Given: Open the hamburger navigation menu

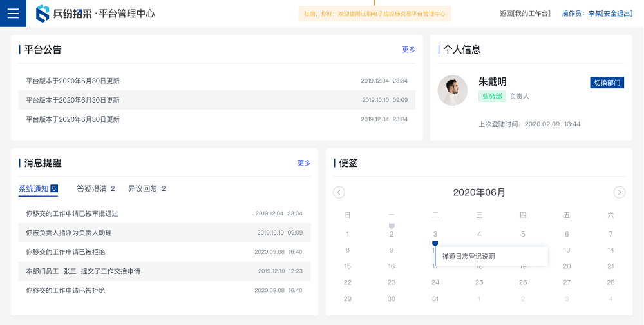Looking at the screenshot, I should pos(13,14).
